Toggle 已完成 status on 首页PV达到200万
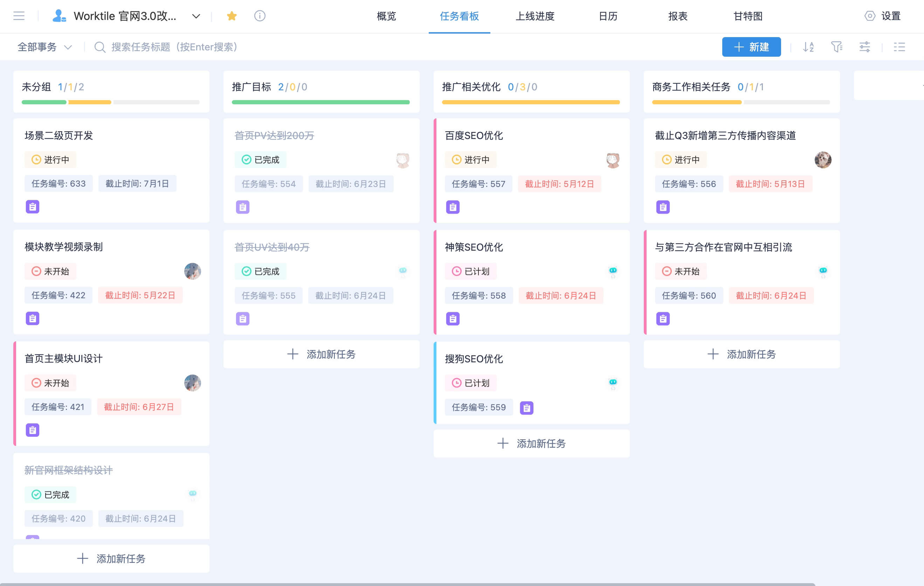This screenshot has width=924, height=586. [261, 160]
